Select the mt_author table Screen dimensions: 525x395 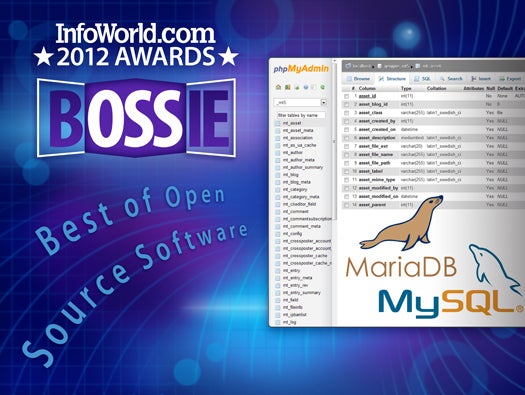[293, 153]
